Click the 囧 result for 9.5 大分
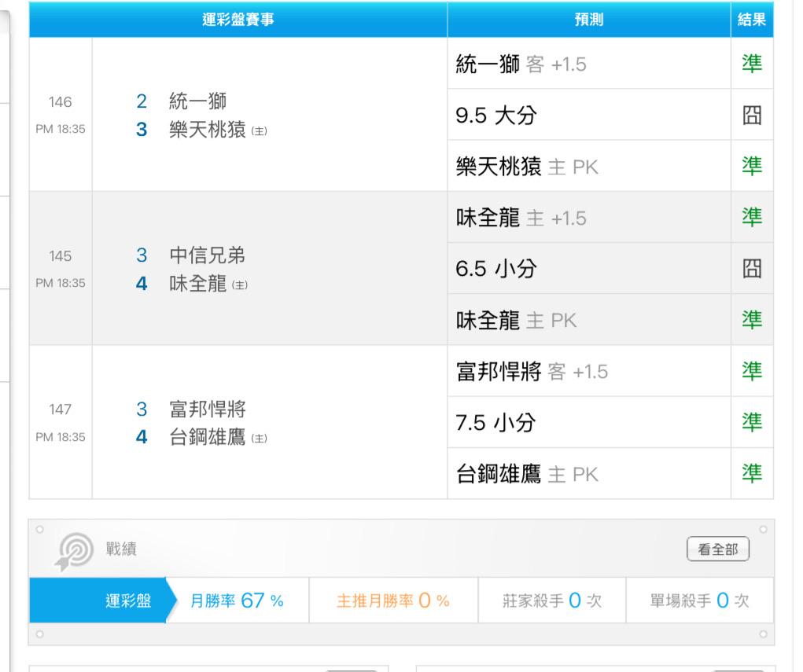Screen dimensions: 803x672 click(x=752, y=116)
